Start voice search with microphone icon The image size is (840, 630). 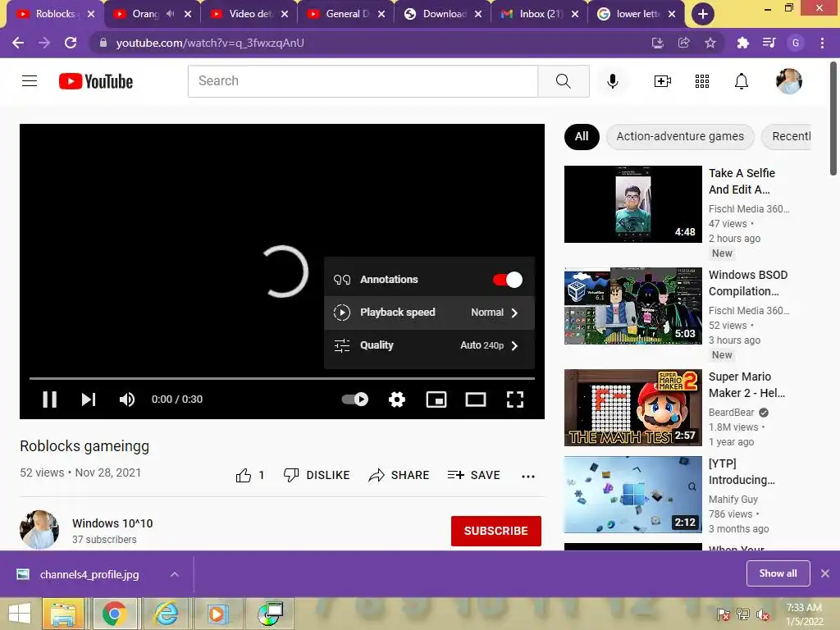click(x=612, y=81)
